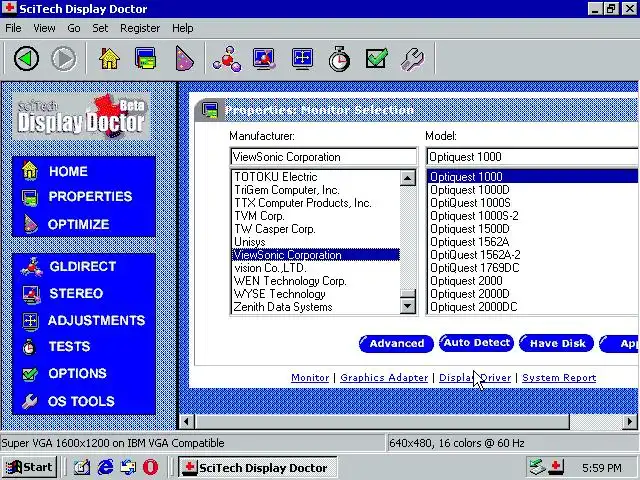Open OS Tools via the wrench toolbar icon
The image size is (640, 480).
pyautogui.click(x=413, y=60)
